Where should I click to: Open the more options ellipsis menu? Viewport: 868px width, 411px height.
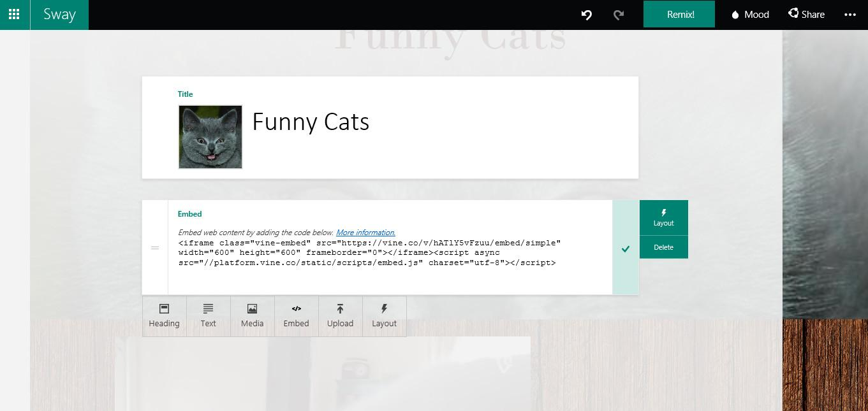coord(850,15)
